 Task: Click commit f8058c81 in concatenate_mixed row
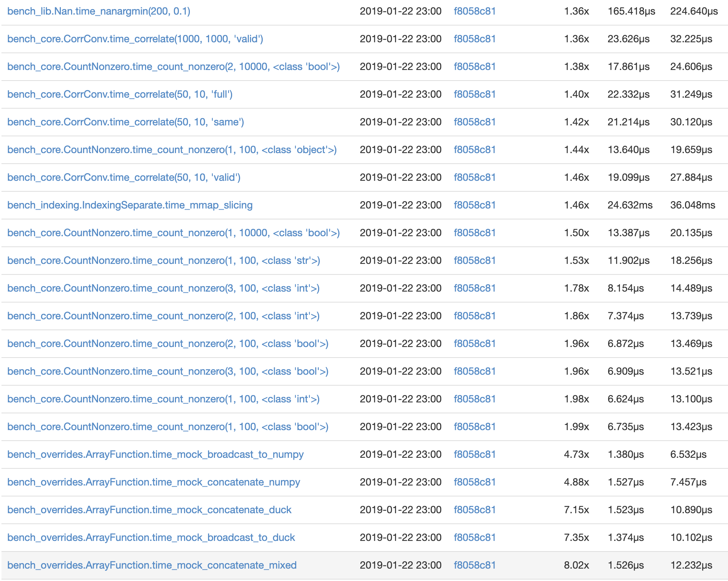474,565
